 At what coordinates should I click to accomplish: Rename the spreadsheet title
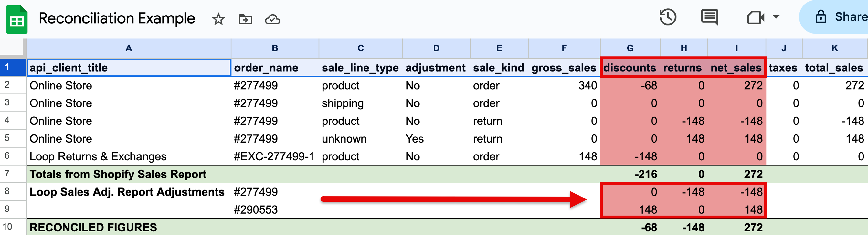117,19
